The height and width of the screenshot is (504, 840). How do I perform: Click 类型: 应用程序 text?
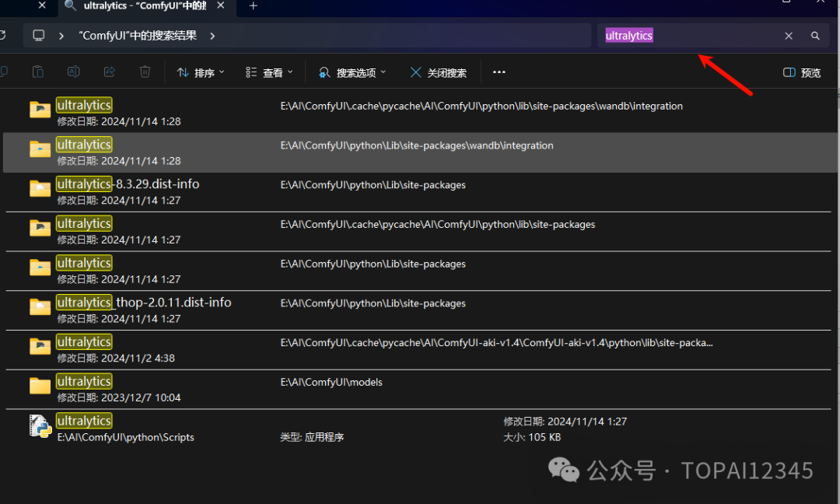coord(312,437)
